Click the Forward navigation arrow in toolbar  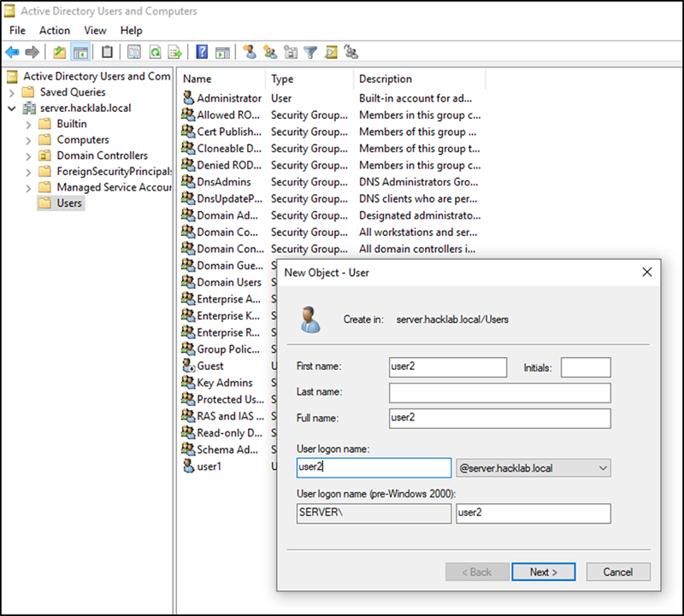pos(32,52)
